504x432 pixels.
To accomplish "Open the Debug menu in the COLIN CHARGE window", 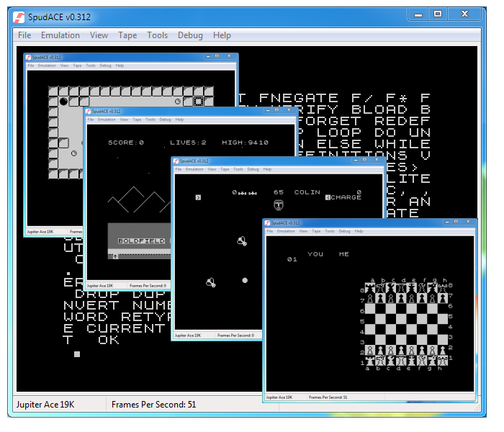I will (x=253, y=169).
